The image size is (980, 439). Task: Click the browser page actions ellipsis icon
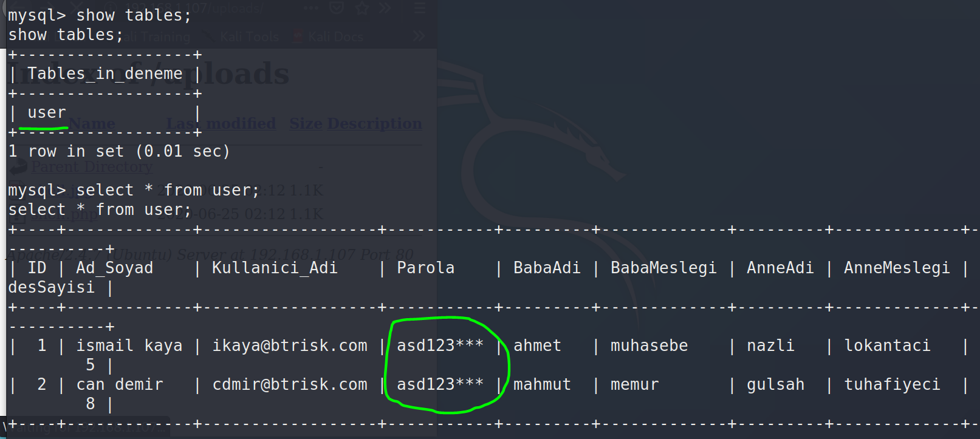311,8
